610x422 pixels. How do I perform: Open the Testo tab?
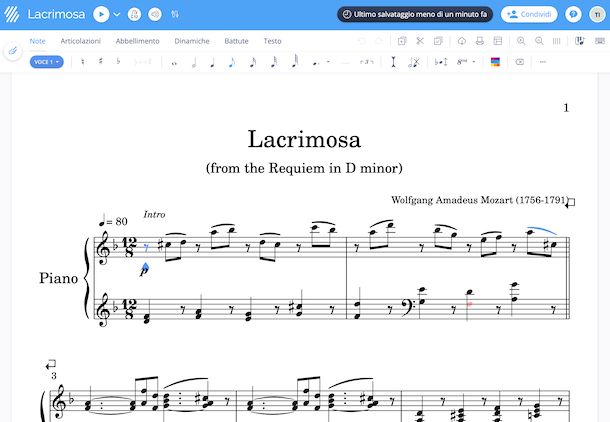[272, 41]
